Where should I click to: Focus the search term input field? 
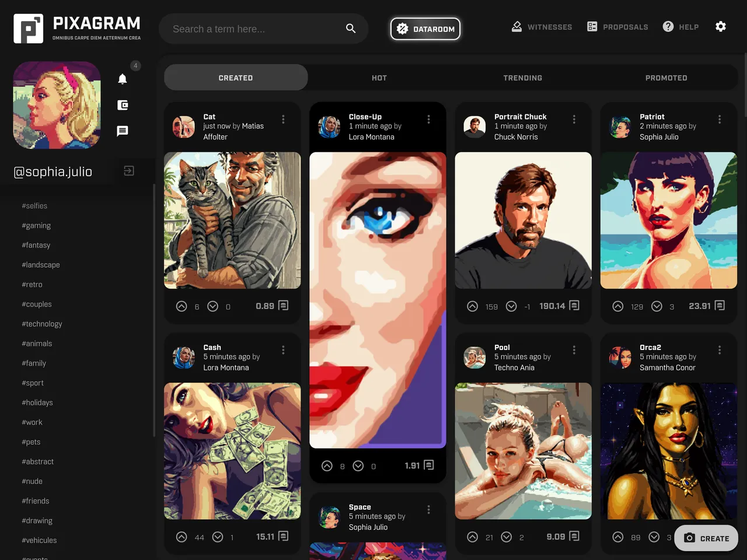click(x=254, y=29)
